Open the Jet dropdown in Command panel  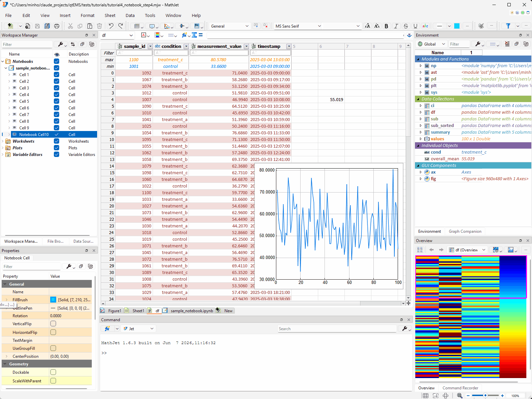[x=138, y=329]
